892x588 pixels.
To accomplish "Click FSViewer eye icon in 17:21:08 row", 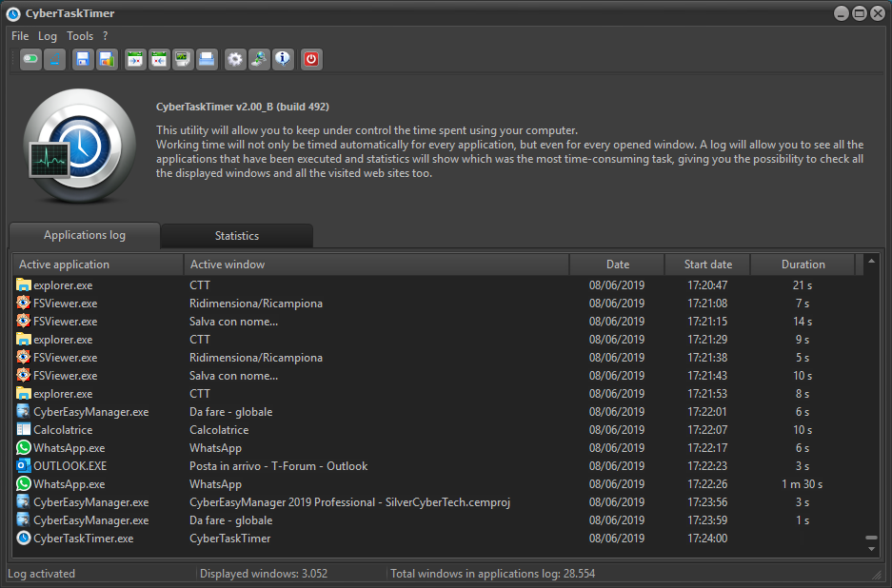I will point(24,304).
